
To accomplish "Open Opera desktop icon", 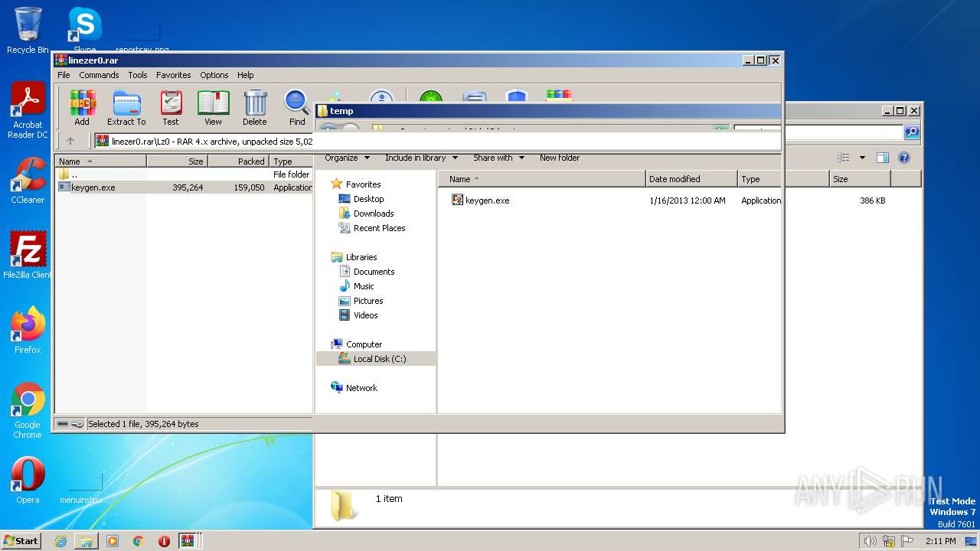I will point(28,481).
